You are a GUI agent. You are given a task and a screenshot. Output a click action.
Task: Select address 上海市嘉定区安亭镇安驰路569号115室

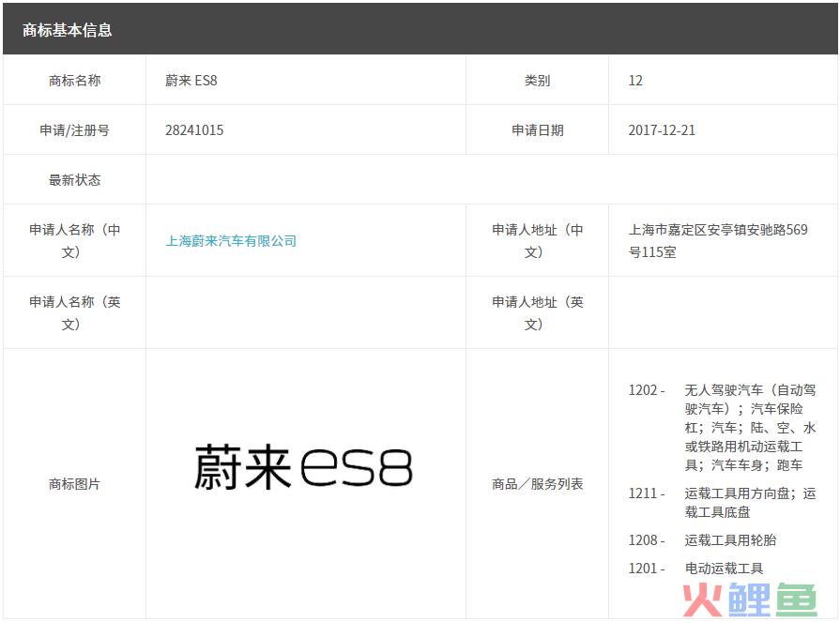pos(718,241)
